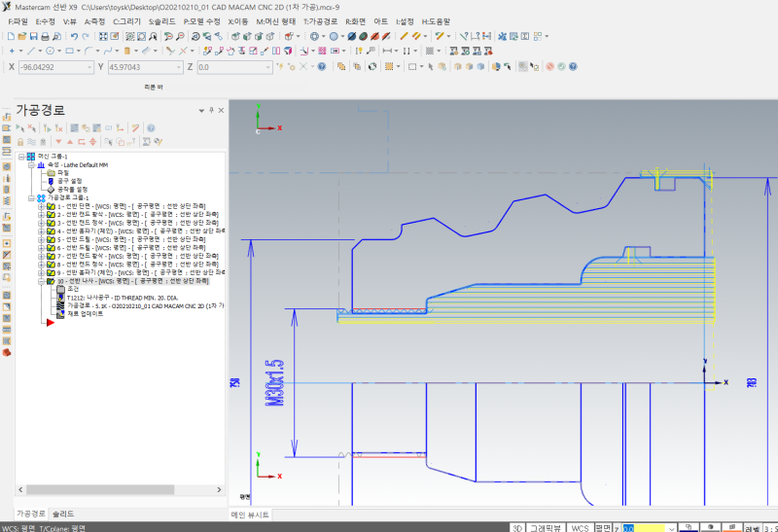Open file using the folder icon
Image resolution: width=778 pixels, height=532 pixels.
pos(20,36)
